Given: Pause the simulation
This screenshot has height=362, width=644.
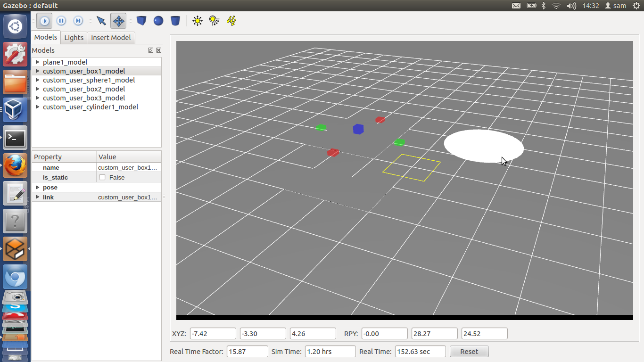Looking at the screenshot, I should [x=61, y=21].
